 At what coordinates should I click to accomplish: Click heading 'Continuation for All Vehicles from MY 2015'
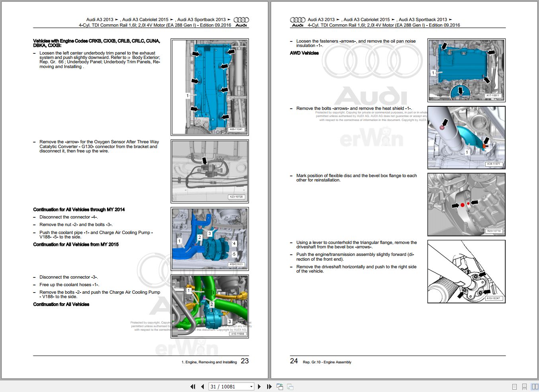76,245
